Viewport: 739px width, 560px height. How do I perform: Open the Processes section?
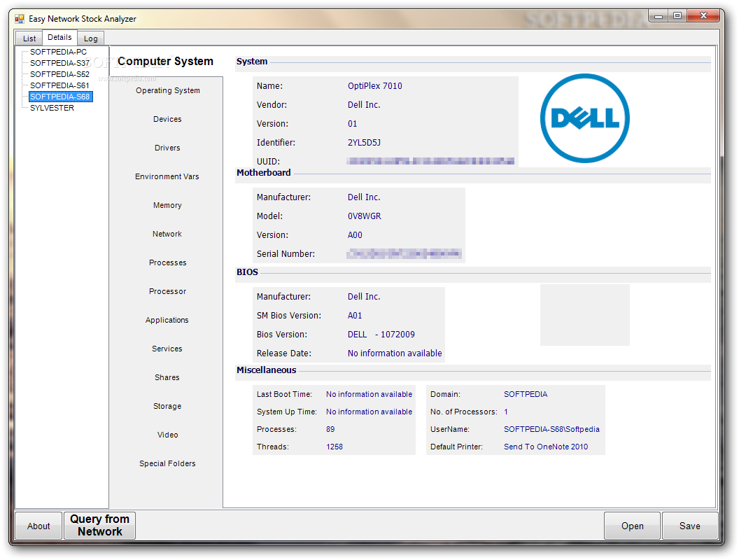168,262
